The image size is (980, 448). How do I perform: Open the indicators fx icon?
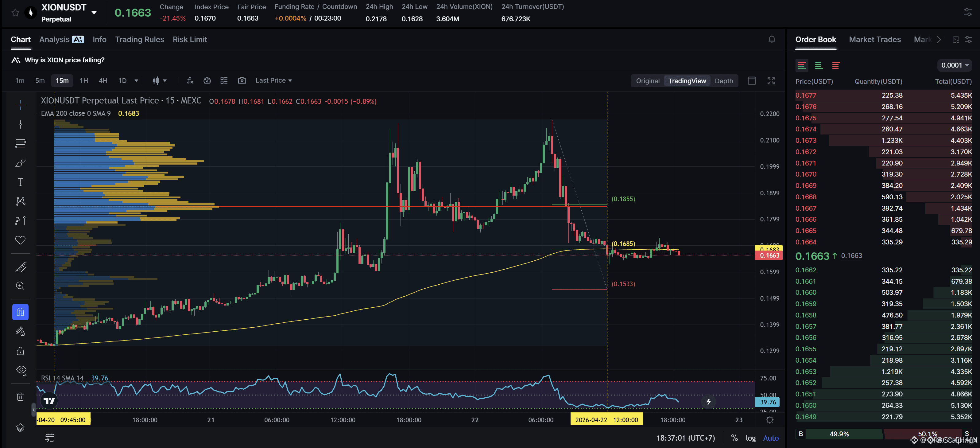click(190, 81)
